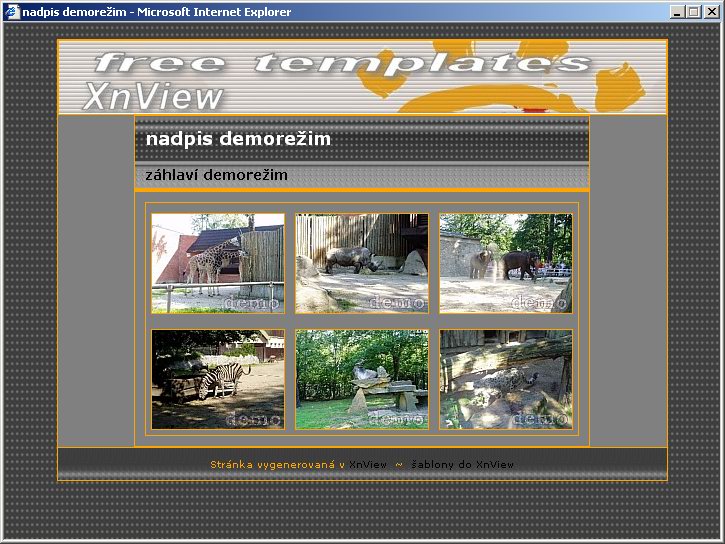Click the "Stránka vygenerovaná v" footer text
Screen dimensions: 725x544
[277, 465]
